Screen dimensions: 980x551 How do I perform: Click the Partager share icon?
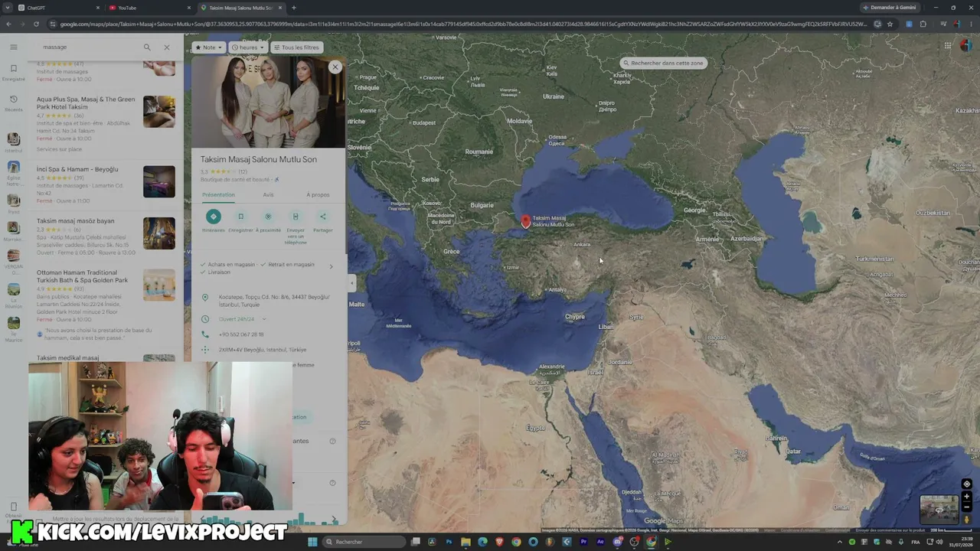tap(322, 217)
